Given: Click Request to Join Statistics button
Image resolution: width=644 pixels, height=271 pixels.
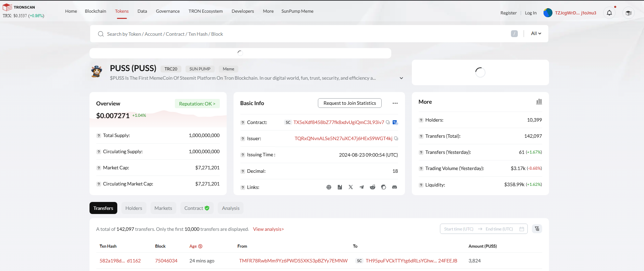Looking at the screenshot, I should [x=350, y=103].
